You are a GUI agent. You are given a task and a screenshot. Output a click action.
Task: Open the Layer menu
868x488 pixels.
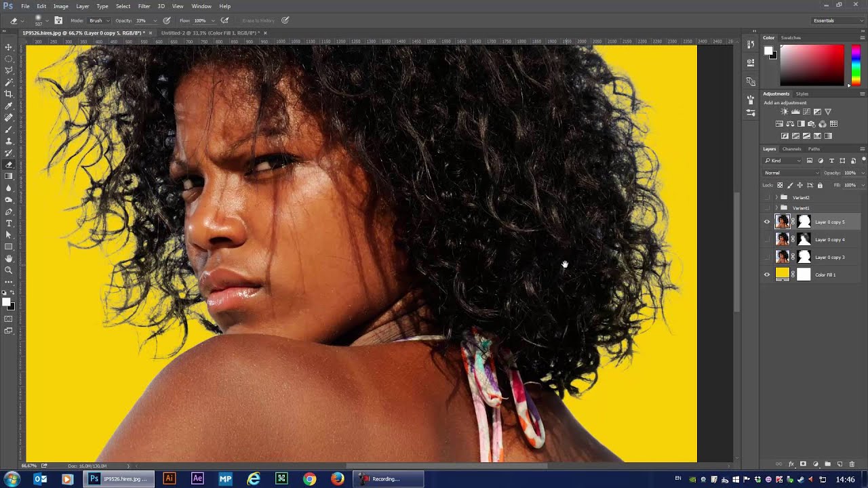(83, 6)
